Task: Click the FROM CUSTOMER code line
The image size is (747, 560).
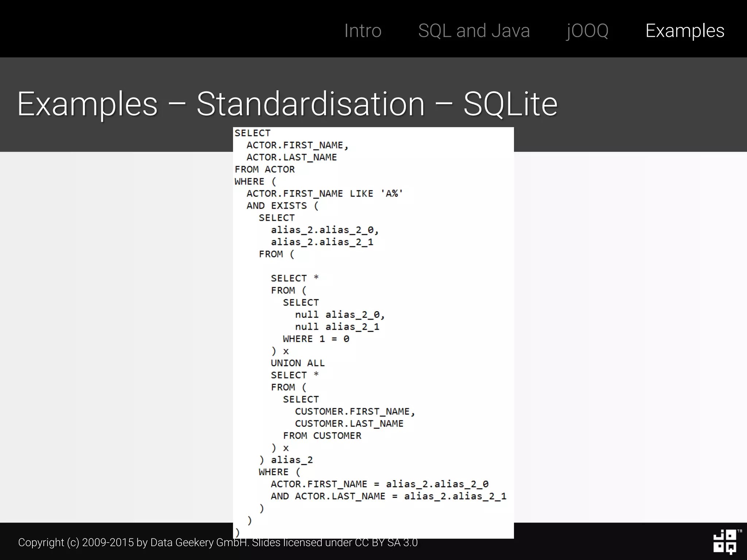Action: [322, 436]
